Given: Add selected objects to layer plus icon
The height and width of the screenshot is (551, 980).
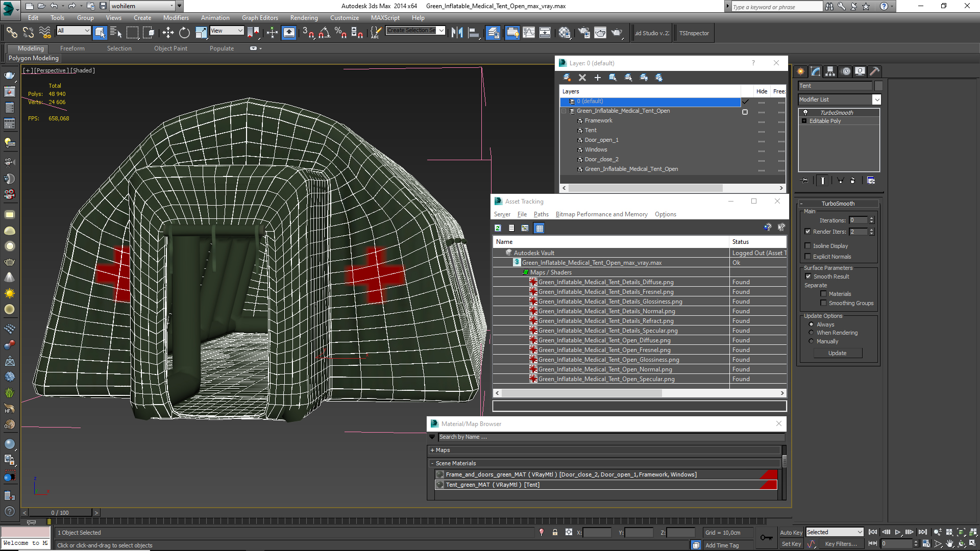Looking at the screenshot, I should pos(597,78).
